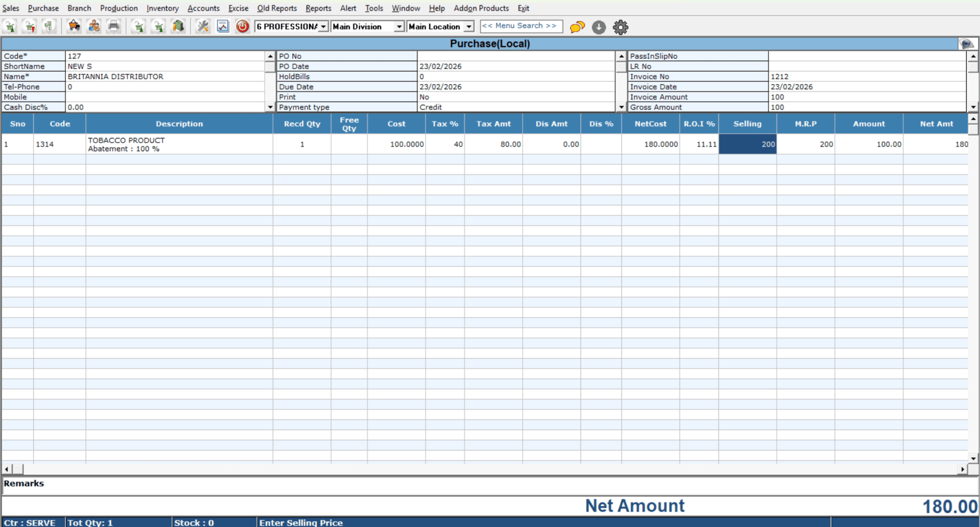Open the Inventory menu
Viewport: 980px width, 527px height.
[x=162, y=8]
